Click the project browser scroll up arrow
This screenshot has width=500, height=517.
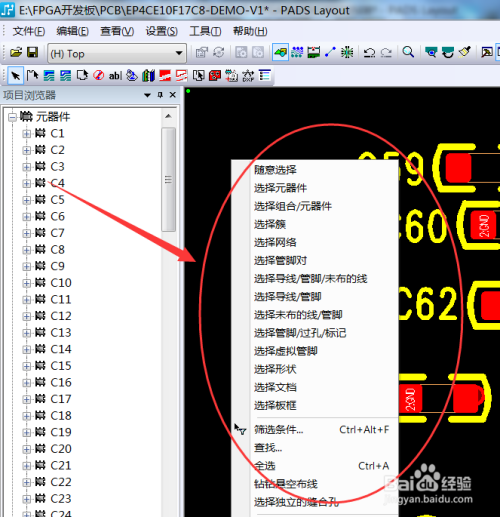point(168,116)
